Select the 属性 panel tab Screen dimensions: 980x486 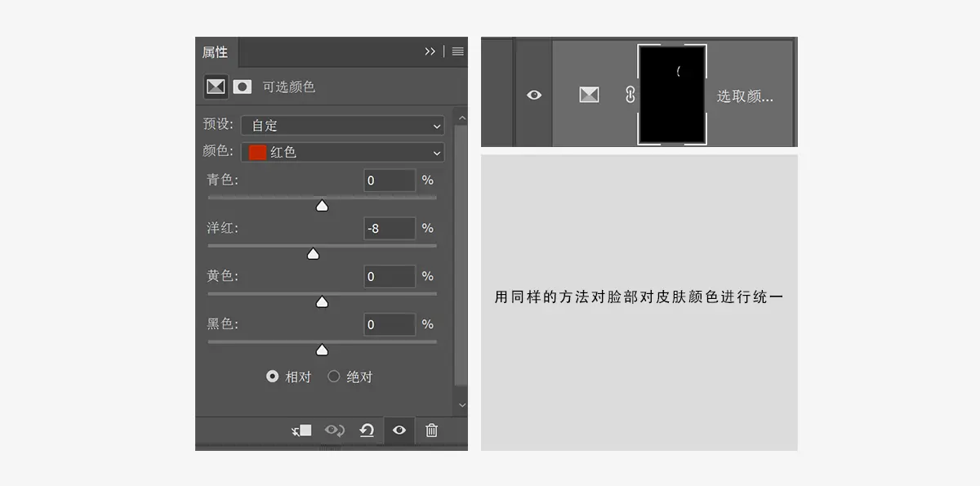point(216,52)
